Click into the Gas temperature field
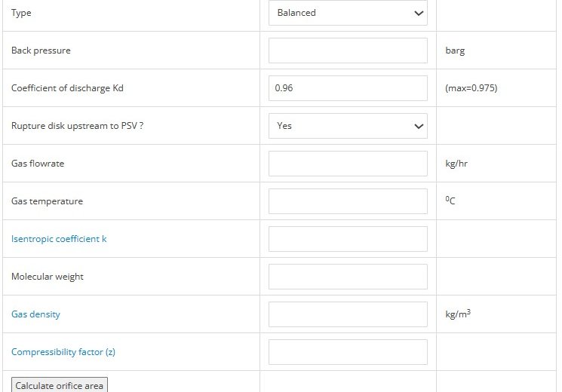Screen dimensions: 562x392 pos(348,201)
